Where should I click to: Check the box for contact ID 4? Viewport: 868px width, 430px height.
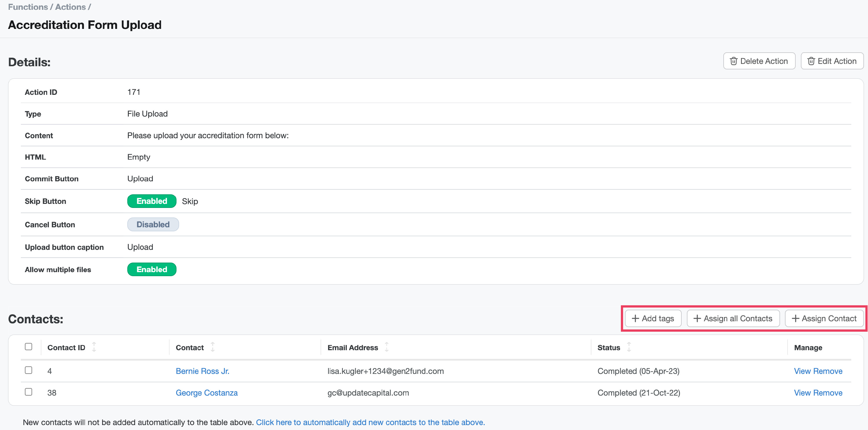(29, 370)
